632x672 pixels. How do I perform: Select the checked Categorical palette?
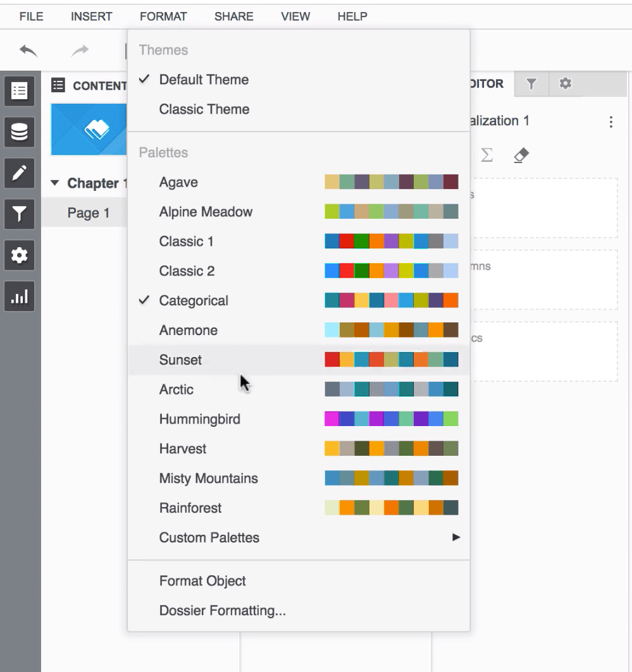(x=194, y=301)
